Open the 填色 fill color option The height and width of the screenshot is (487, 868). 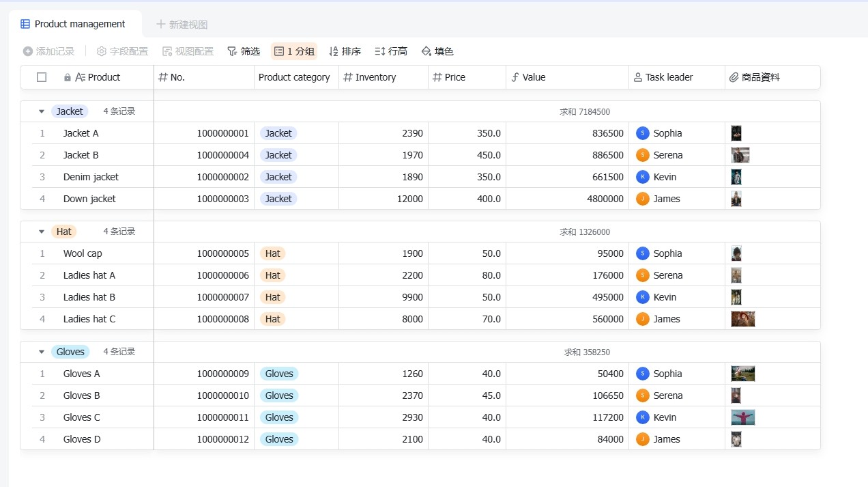437,51
